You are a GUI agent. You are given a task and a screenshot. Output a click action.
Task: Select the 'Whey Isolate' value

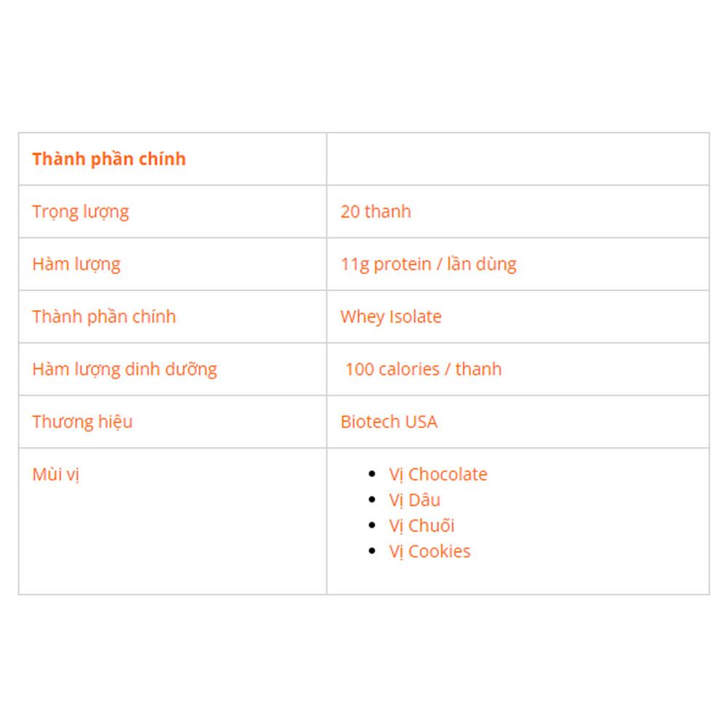pyautogui.click(x=390, y=317)
